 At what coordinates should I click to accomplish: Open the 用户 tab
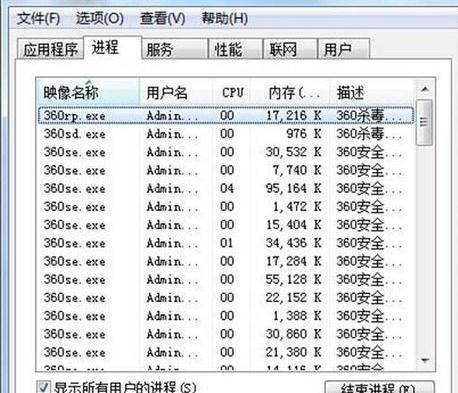[344, 49]
